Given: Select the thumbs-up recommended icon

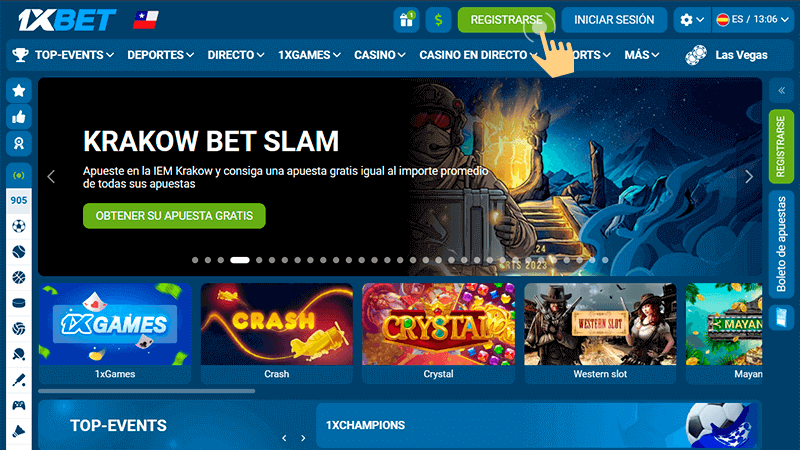Looking at the screenshot, I should click(19, 117).
